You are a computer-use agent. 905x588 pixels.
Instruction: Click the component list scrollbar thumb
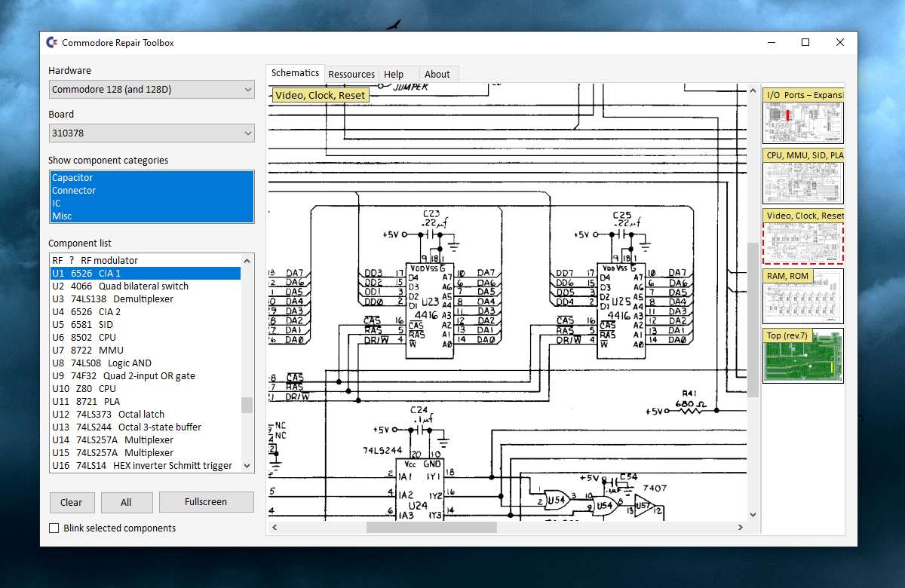pyautogui.click(x=247, y=406)
